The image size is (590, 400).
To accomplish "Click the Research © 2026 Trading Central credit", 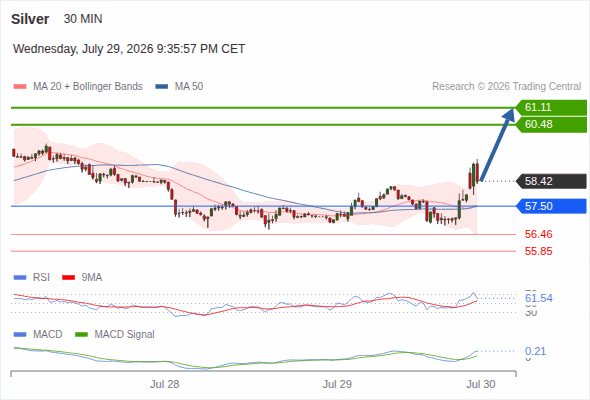I will [x=506, y=87].
